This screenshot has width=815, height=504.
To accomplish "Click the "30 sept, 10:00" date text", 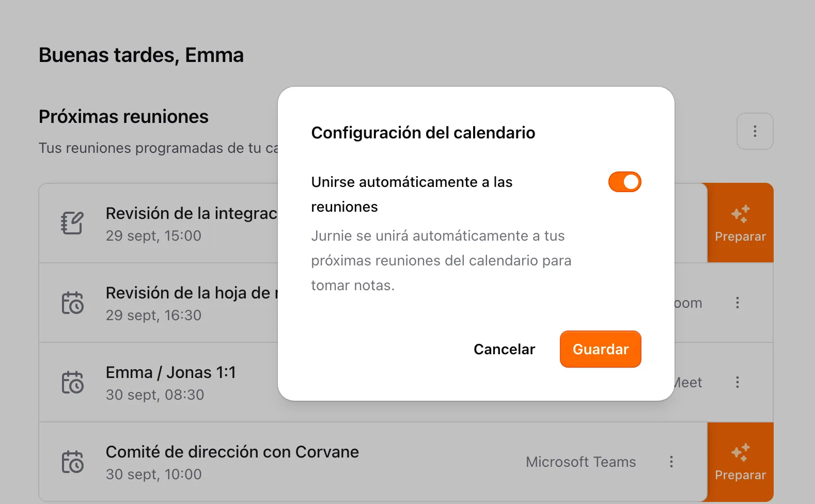I will coord(154,475).
